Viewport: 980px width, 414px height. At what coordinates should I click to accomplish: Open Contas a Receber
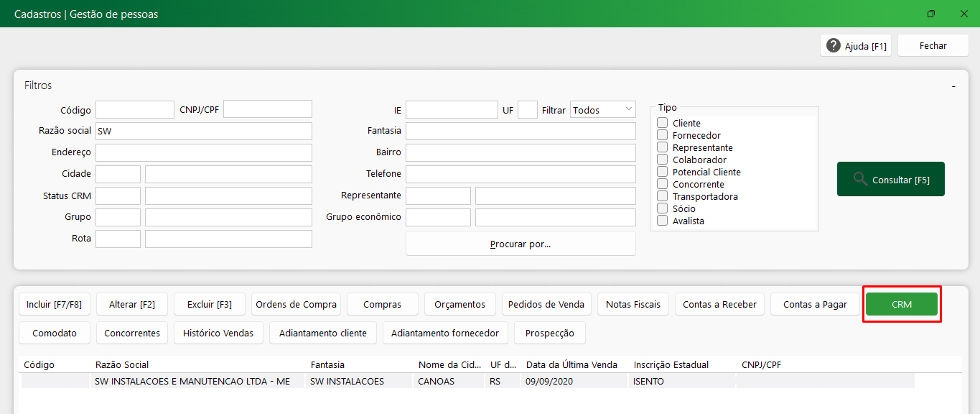[719, 304]
